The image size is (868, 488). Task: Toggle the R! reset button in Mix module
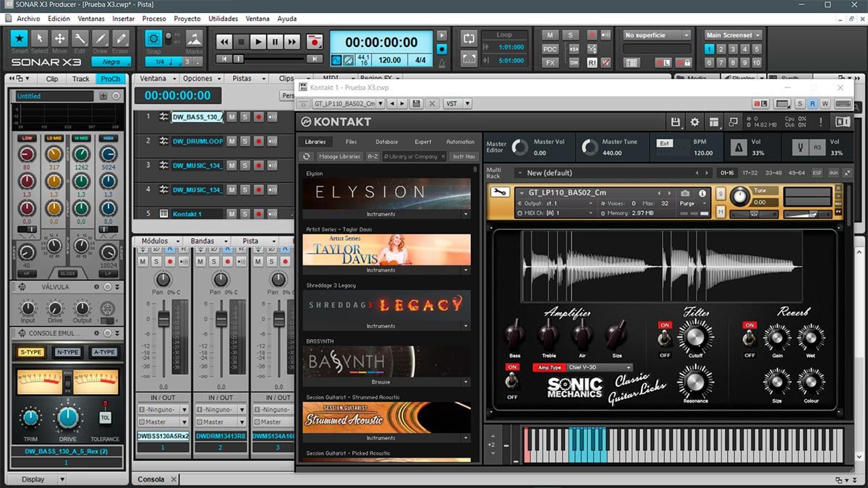pos(592,63)
